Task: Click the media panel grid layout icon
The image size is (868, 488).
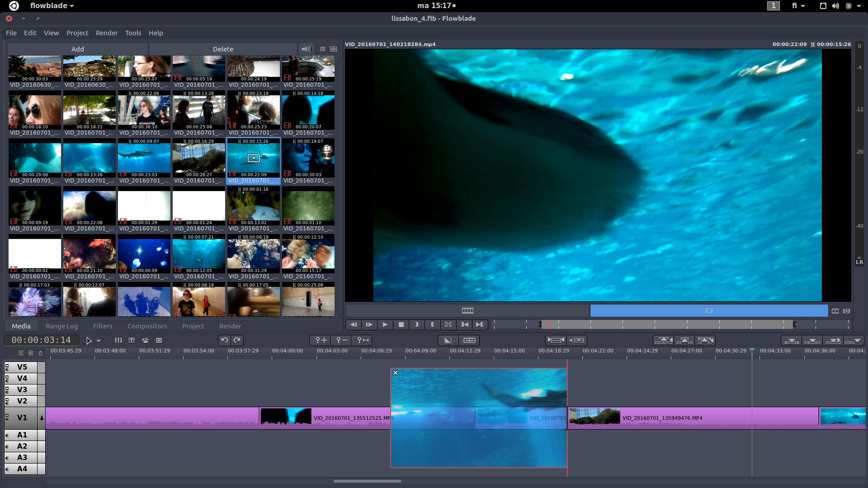Action: coord(334,49)
